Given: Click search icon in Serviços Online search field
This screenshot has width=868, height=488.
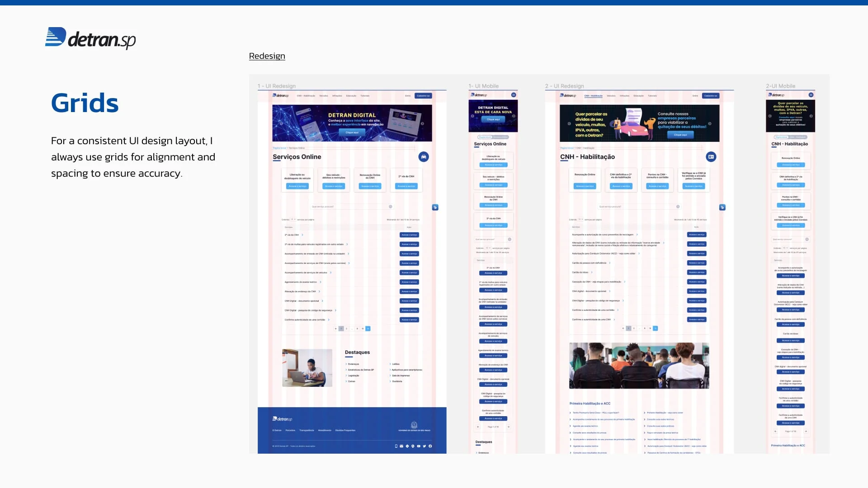Looking at the screenshot, I should point(391,206).
